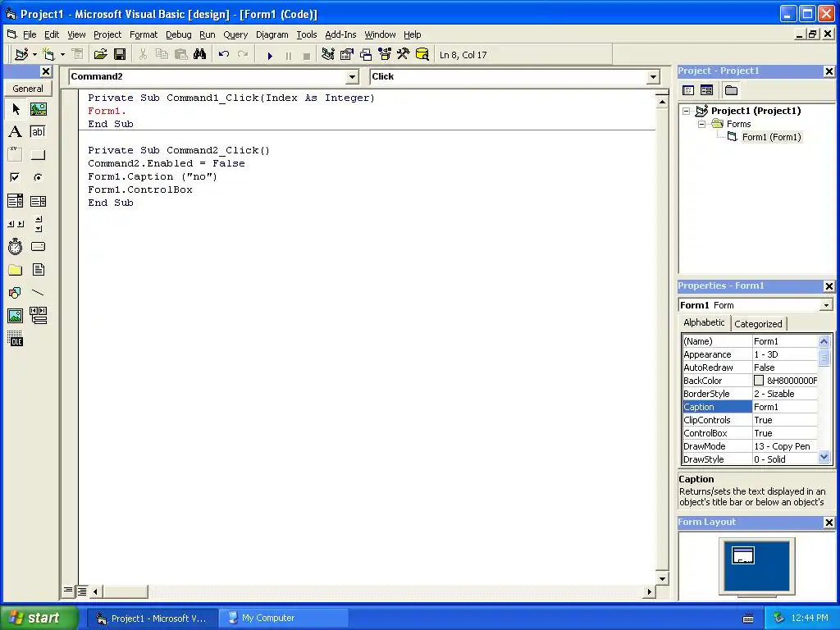The image size is (840, 630).
Task: Click the Undo arrow in the toolbar
Action: pyautogui.click(x=224, y=54)
